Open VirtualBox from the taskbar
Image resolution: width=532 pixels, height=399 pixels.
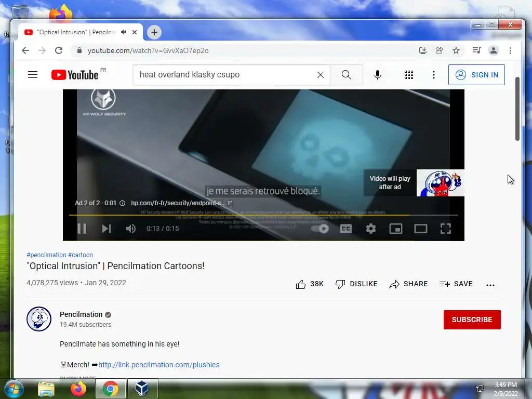142,389
